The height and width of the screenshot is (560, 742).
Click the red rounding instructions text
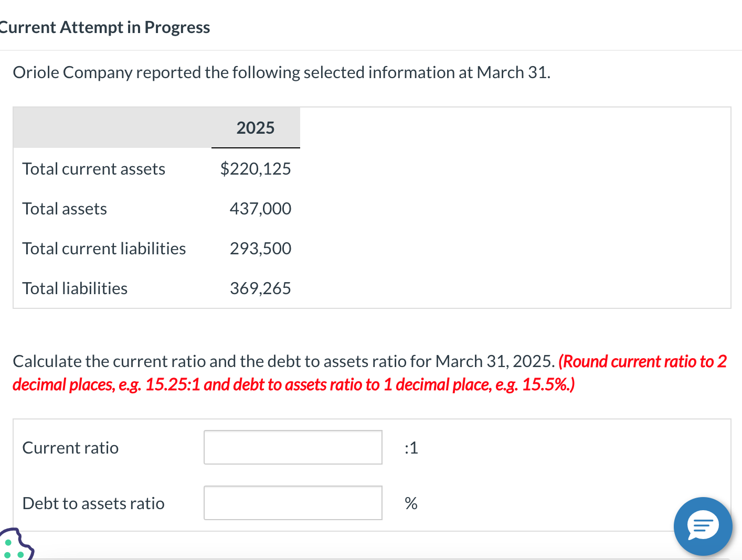click(x=367, y=372)
